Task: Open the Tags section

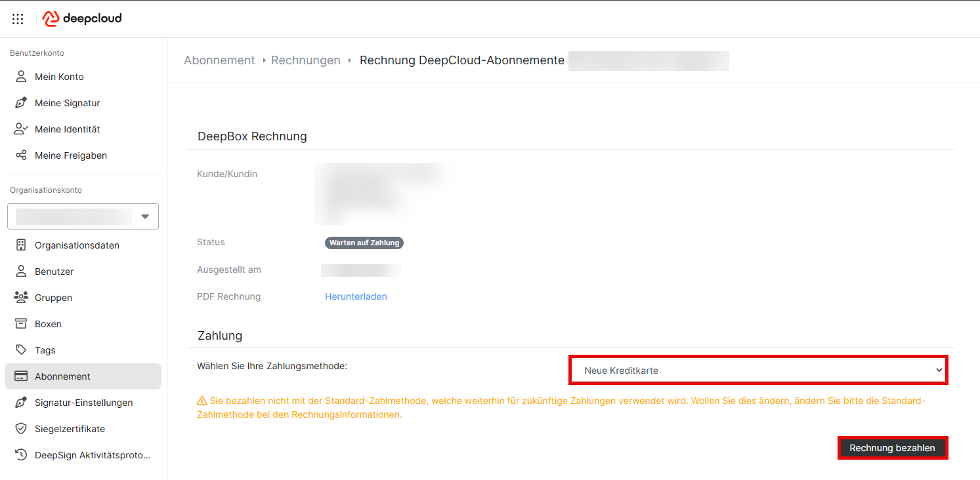Action: tap(83, 350)
